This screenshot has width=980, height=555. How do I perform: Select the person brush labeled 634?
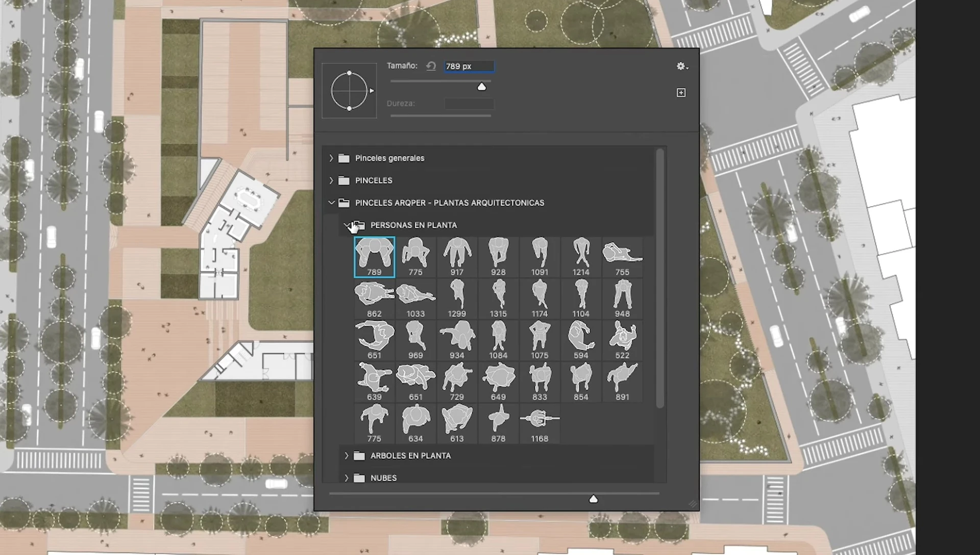pos(415,423)
